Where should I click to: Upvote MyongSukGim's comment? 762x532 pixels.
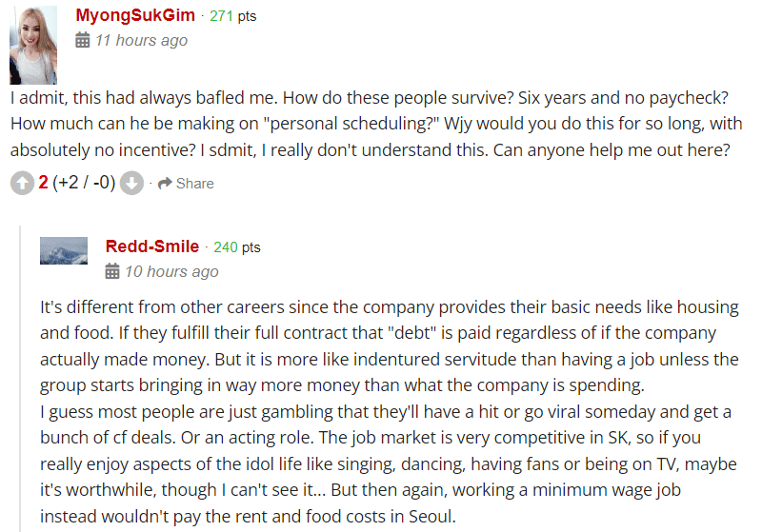pos(22,183)
